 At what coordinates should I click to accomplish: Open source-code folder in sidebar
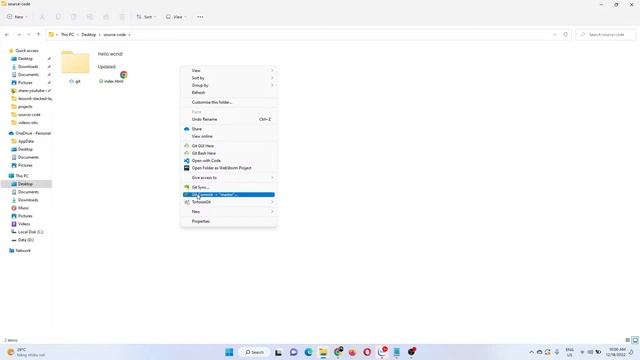pyautogui.click(x=29, y=115)
